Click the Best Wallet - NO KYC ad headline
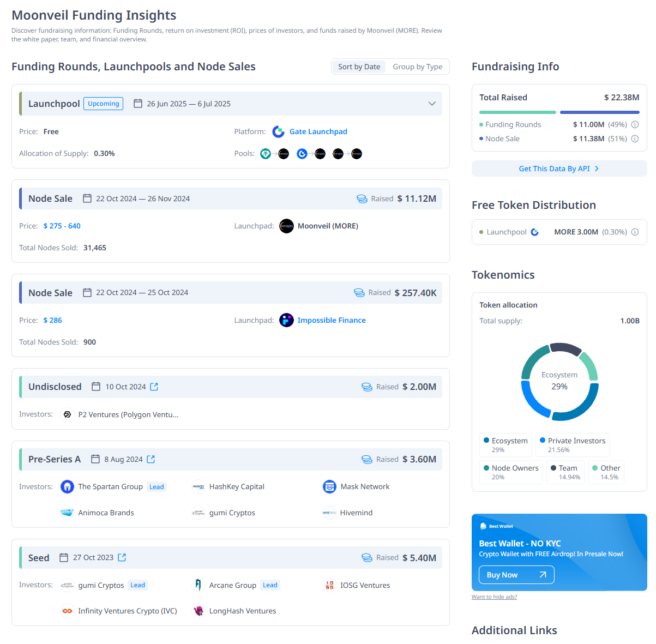The image size is (656, 644). 520,543
